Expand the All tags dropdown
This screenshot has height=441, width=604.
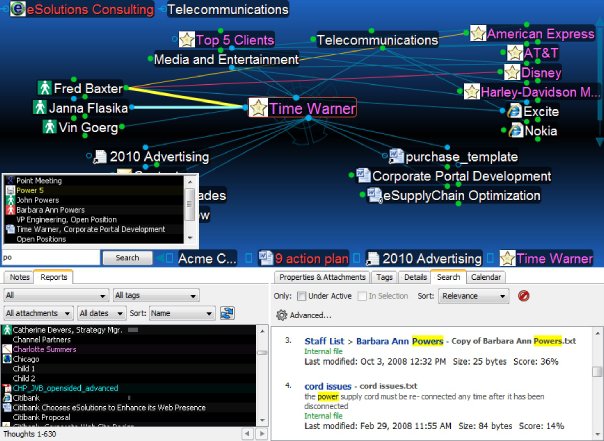click(156, 295)
